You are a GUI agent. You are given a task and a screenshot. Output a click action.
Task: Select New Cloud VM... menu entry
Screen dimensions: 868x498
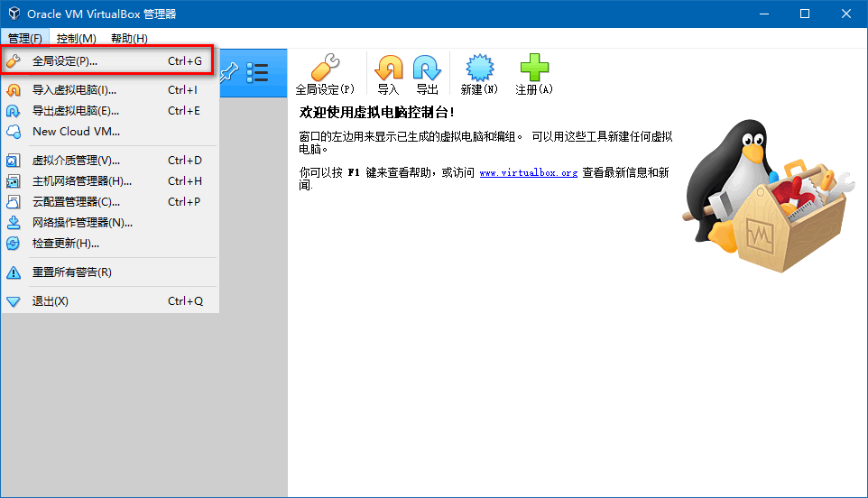point(109,132)
